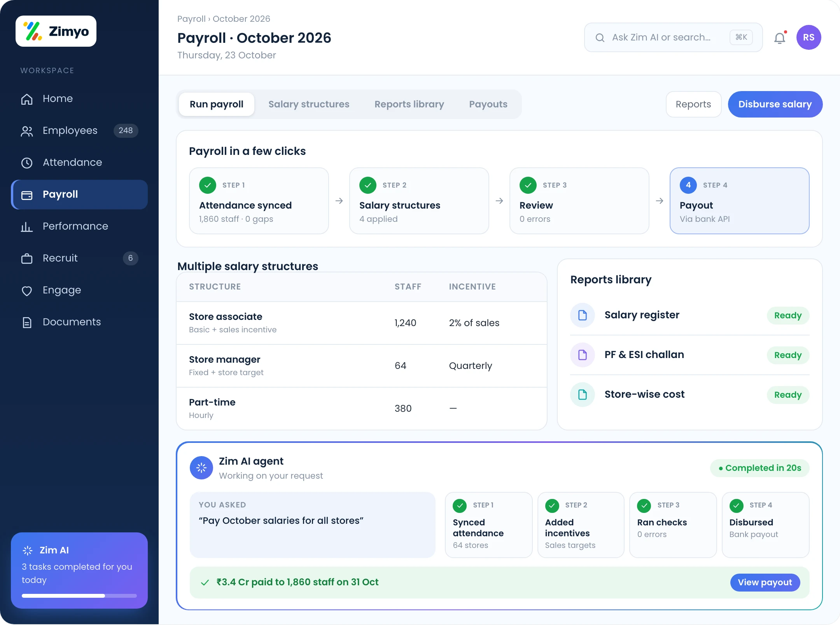The image size is (840, 625).
Task: Select the Step 3 Review card
Action: click(579, 201)
